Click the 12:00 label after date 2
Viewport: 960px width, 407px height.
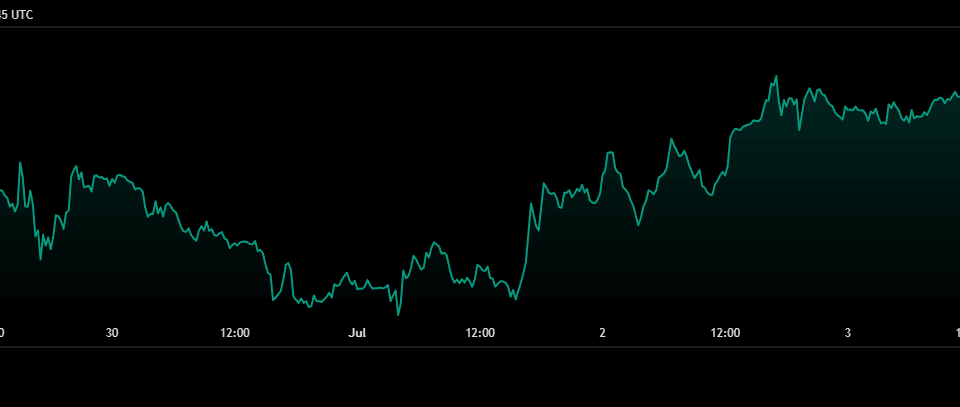(x=725, y=333)
